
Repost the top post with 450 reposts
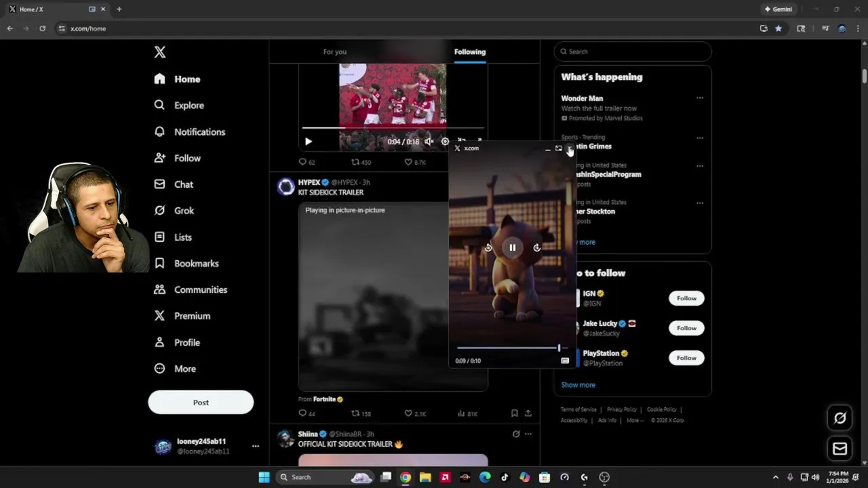click(361, 162)
